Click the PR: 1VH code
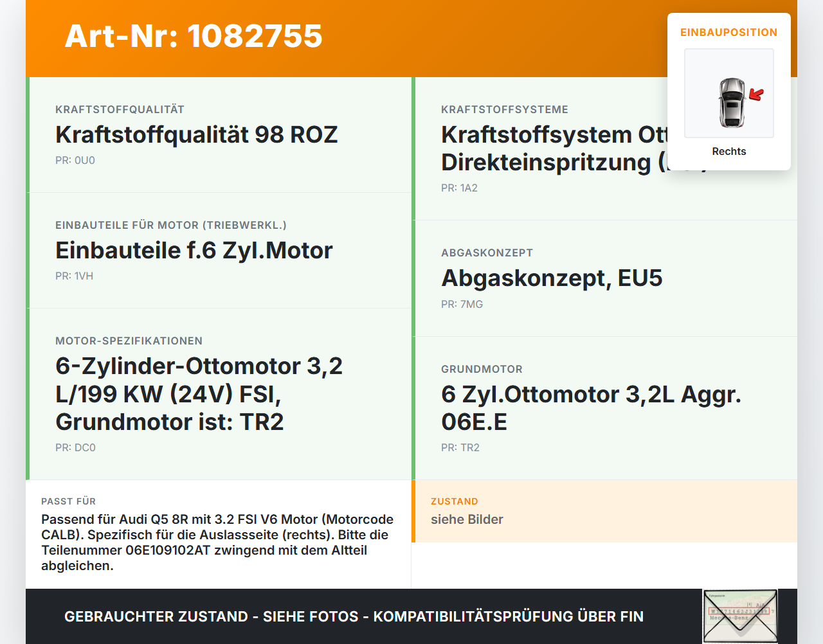823x644 pixels. (74, 276)
